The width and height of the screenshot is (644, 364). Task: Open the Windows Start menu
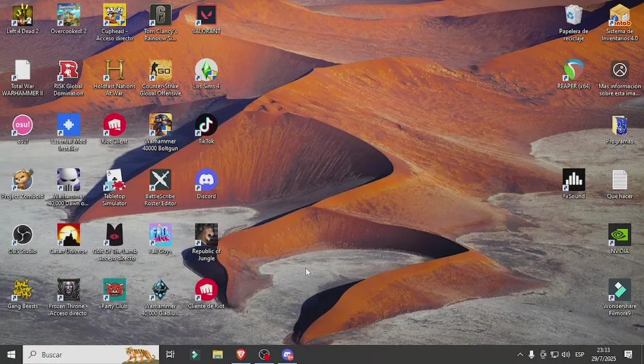point(11,354)
